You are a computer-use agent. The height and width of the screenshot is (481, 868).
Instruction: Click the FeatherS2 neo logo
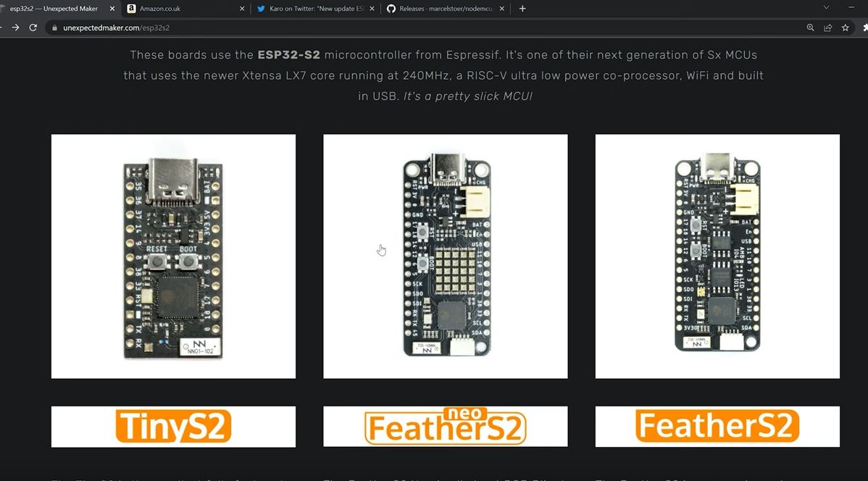coord(446,426)
